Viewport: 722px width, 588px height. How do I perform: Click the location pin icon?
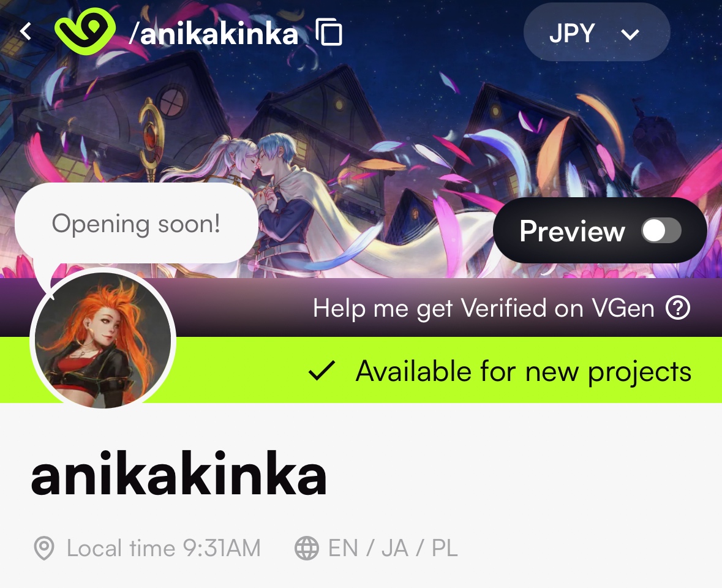(44, 548)
